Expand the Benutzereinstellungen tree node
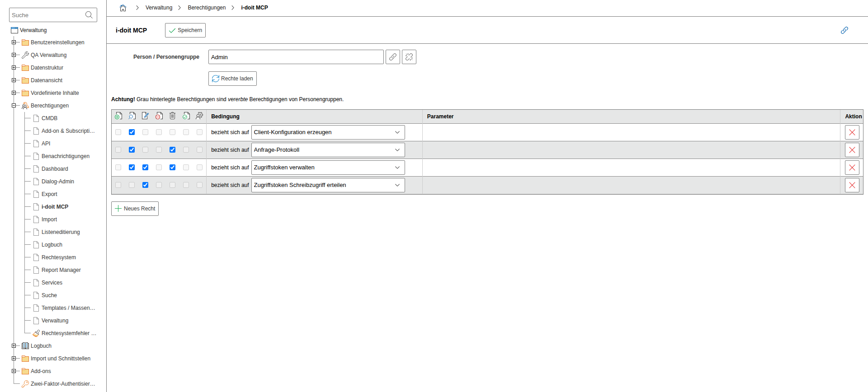Screen dimensions: 868x392 tap(14, 42)
